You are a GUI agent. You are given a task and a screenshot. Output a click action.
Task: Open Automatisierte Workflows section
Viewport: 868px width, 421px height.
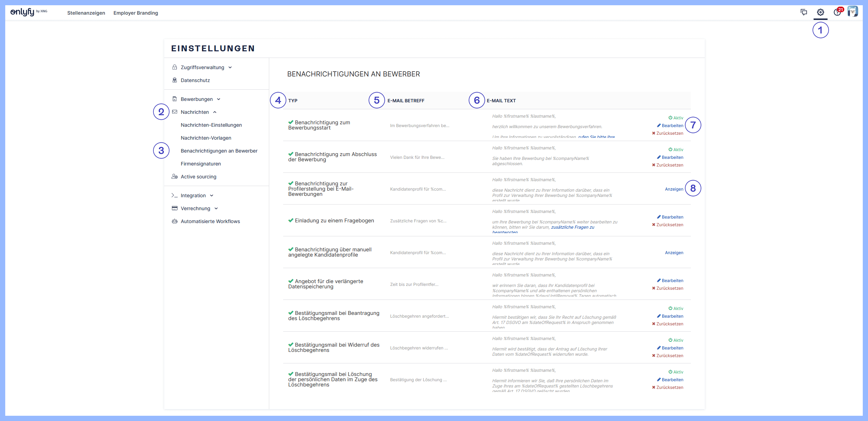tap(210, 221)
